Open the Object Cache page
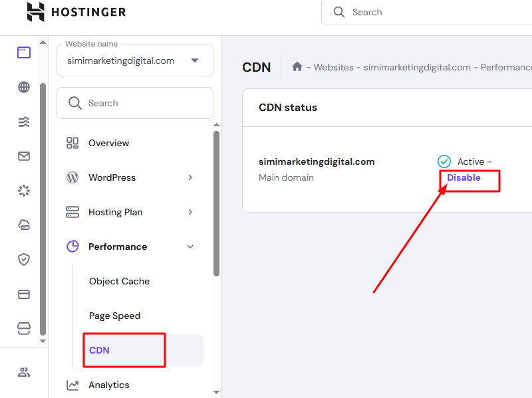532x398 pixels. click(119, 281)
